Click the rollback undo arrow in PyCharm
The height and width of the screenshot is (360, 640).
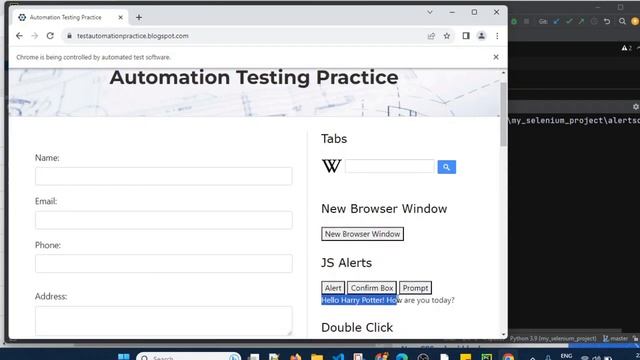click(x=607, y=21)
